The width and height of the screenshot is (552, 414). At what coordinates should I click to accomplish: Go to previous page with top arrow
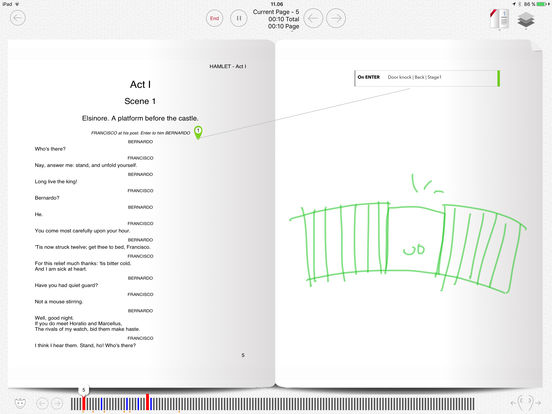[313, 18]
